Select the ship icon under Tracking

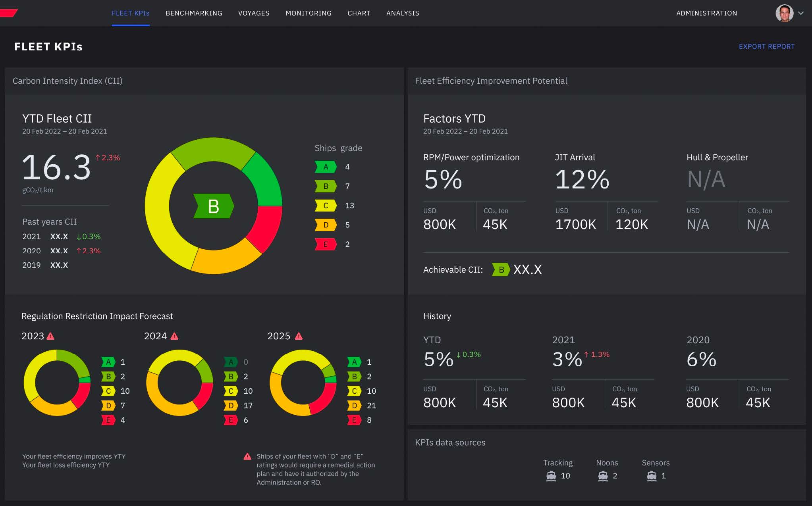(x=551, y=475)
